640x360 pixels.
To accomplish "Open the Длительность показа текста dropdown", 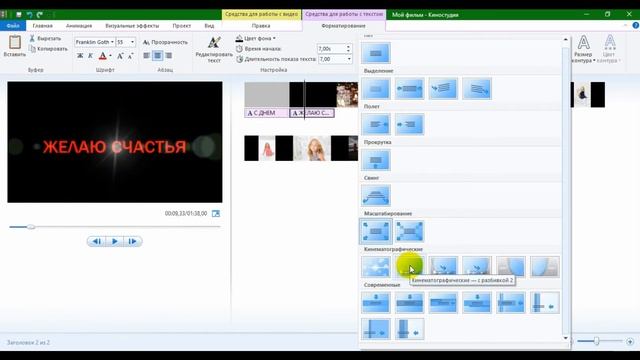I will pos(349,59).
